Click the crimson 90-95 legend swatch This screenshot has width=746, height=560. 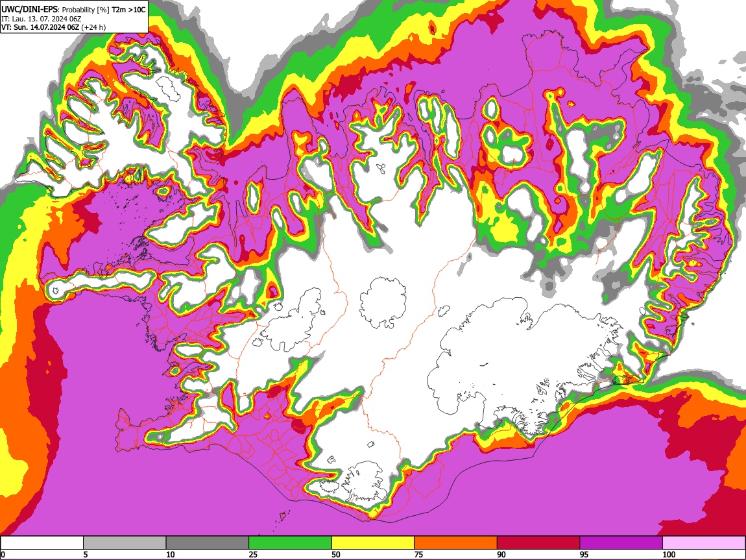click(x=538, y=543)
